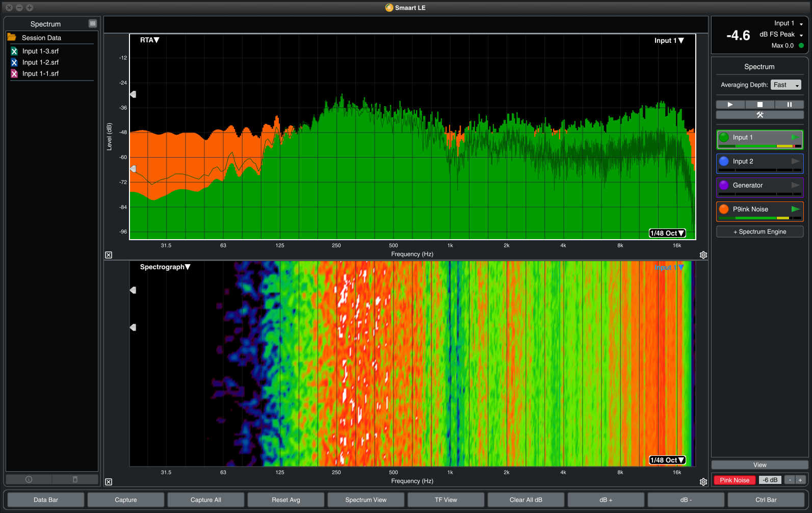This screenshot has width=812, height=513.
Task: Click the green clip indicator next to Max 0.0
Action: click(x=801, y=46)
